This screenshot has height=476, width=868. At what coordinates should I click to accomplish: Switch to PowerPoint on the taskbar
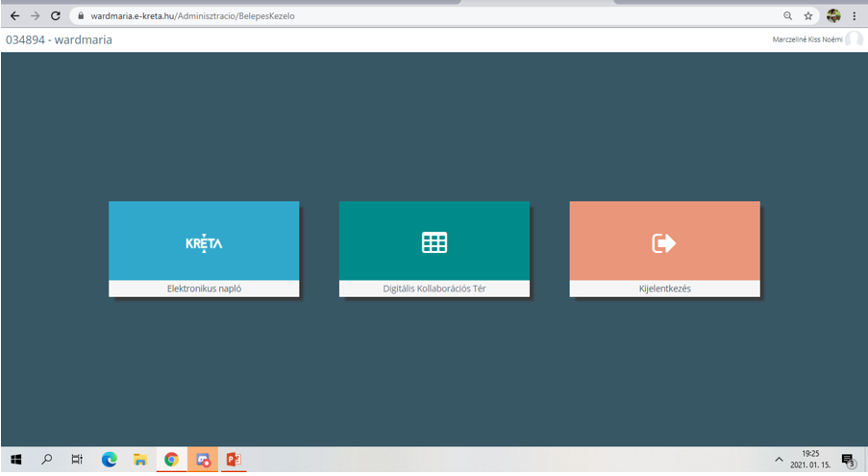[234, 460]
